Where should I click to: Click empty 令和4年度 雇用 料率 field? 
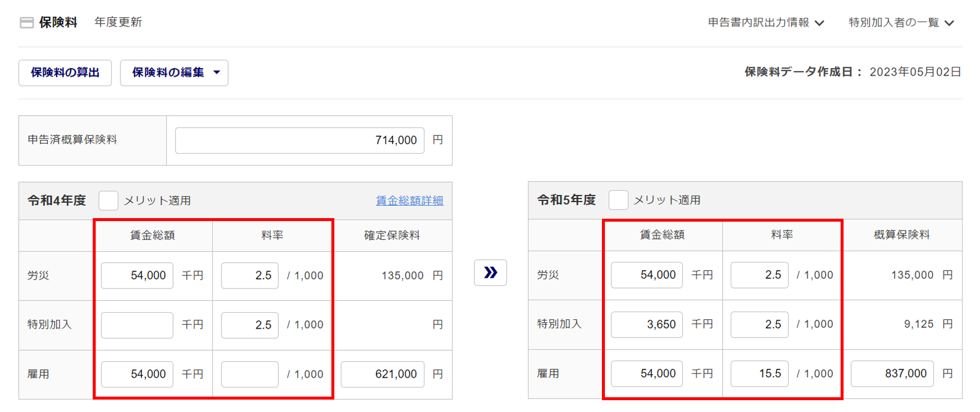coord(250,374)
